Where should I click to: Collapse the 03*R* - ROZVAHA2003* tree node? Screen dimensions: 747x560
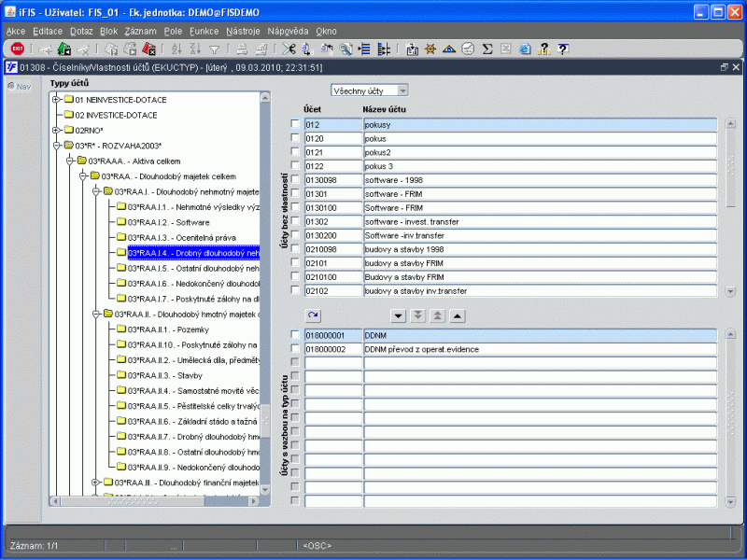[x=57, y=146]
